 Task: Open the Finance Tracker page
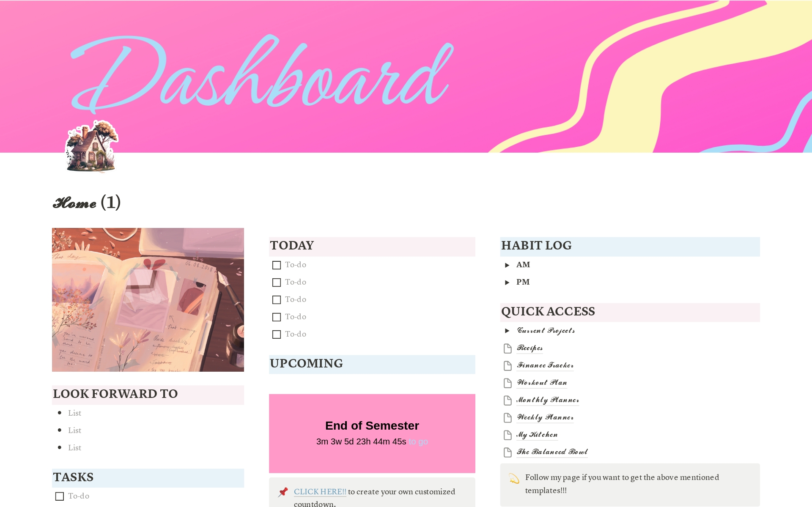(543, 365)
